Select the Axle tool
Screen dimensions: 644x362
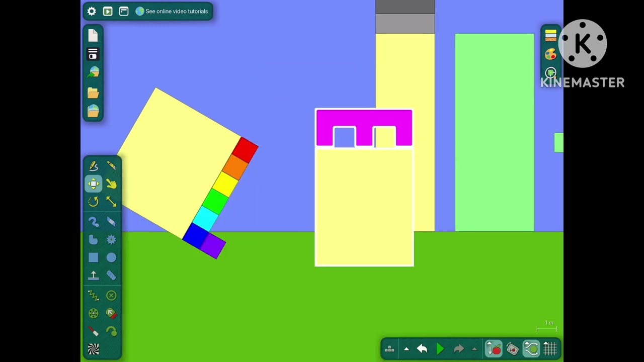(x=94, y=314)
